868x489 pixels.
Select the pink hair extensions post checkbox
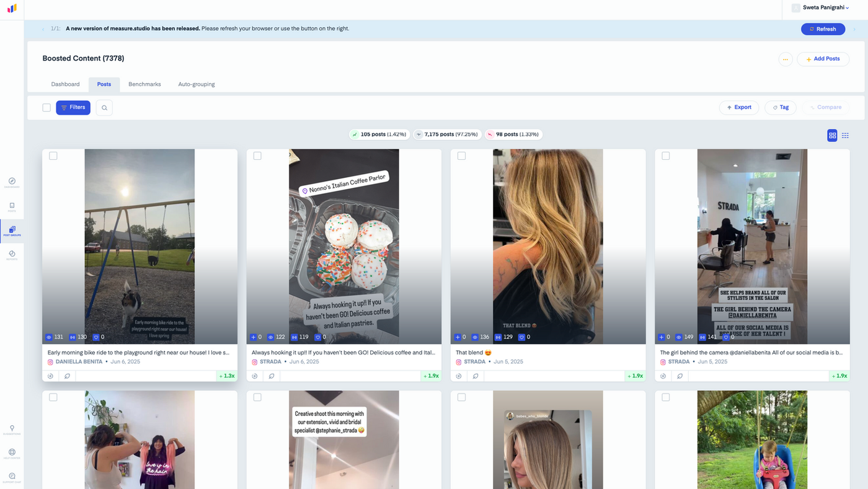click(x=53, y=397)
